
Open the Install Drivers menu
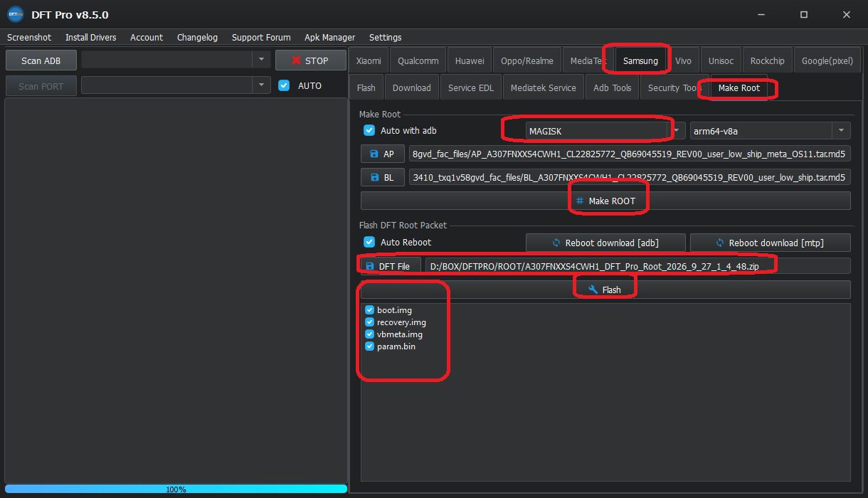(91, 37)
